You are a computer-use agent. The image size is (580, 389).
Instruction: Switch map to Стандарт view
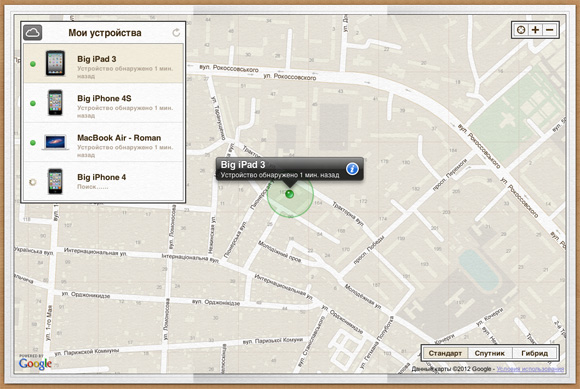(445, 353)
